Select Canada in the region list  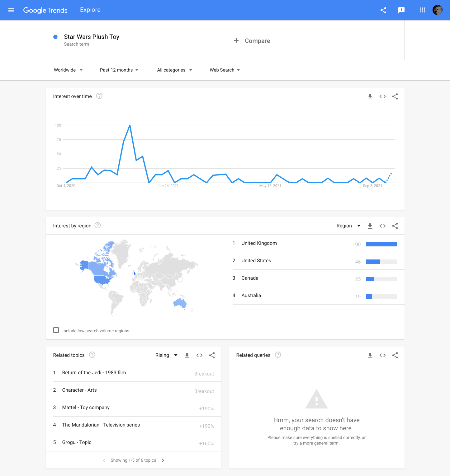point(318,278)
